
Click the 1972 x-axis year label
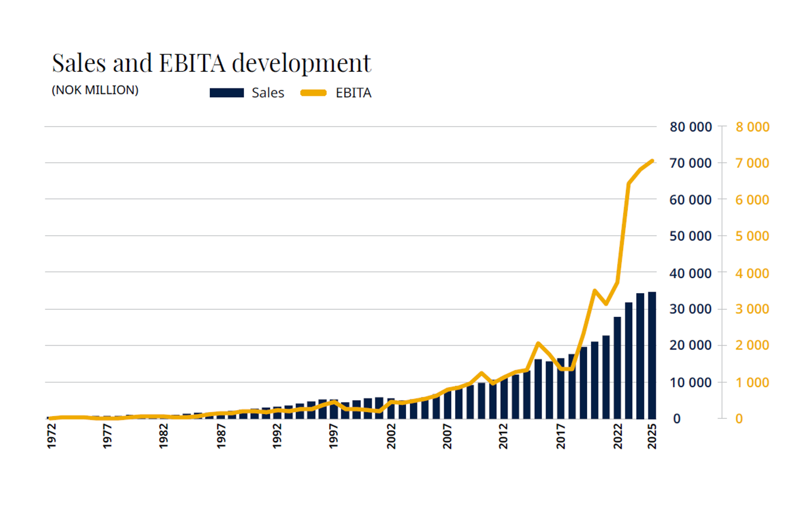point(52,436)
